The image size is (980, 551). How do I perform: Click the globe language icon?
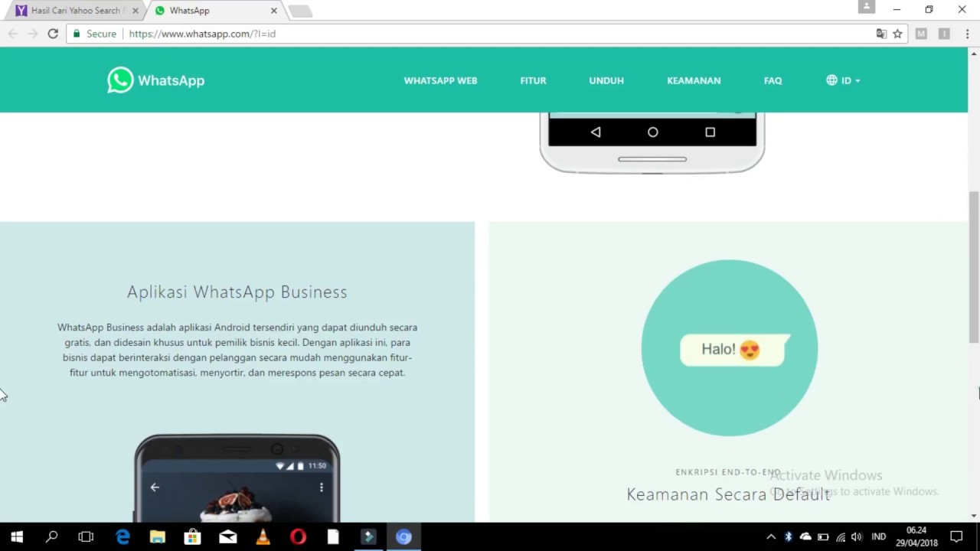(x=831, y=80)
